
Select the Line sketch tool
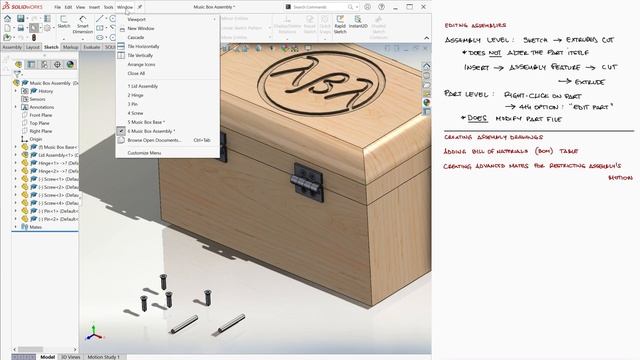(100, 18)
